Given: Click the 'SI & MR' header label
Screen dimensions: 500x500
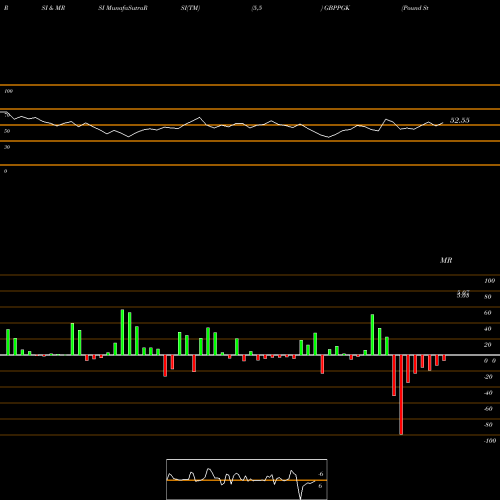Looking at the screenshot, I should point(53,8).
